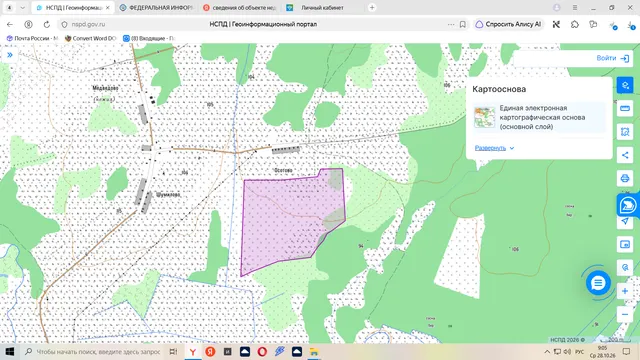
Task: Click the Windows taskbar search field
Action: (x=92, y=351)
